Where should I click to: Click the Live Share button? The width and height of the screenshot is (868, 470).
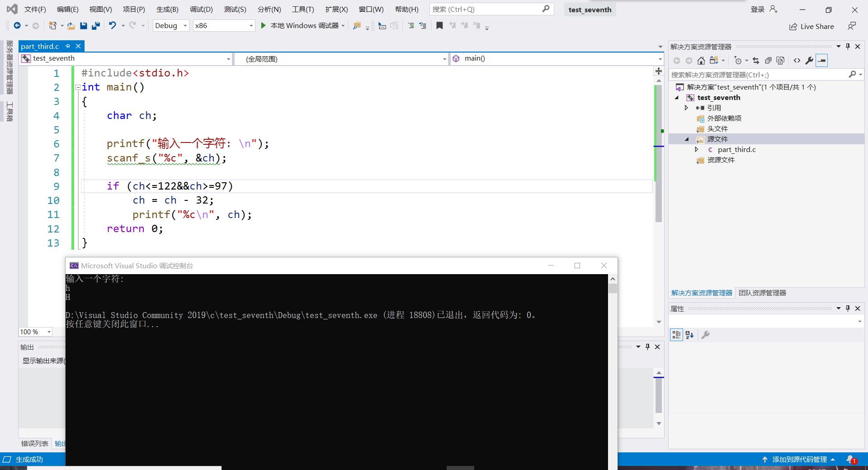[x=811, y=26]
